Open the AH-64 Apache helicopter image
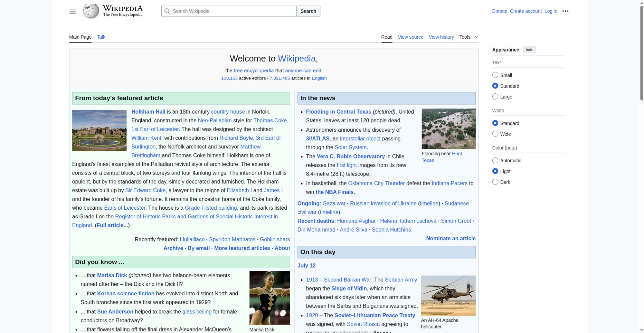 point(448,296)
